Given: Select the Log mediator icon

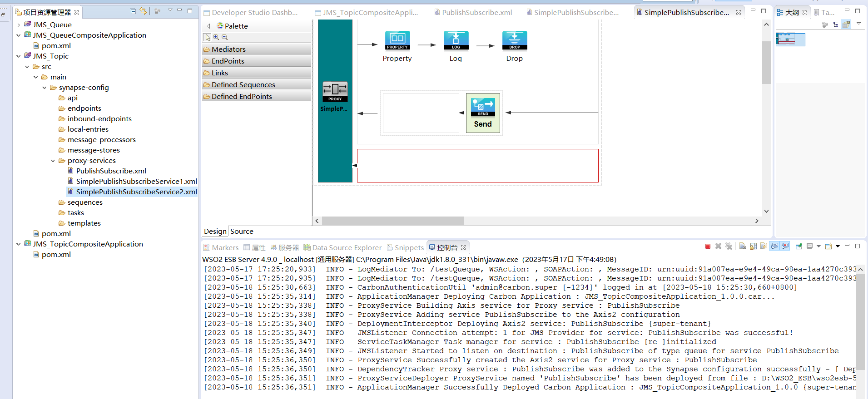Looking at the screenshot, I should (x=456, y=40).
